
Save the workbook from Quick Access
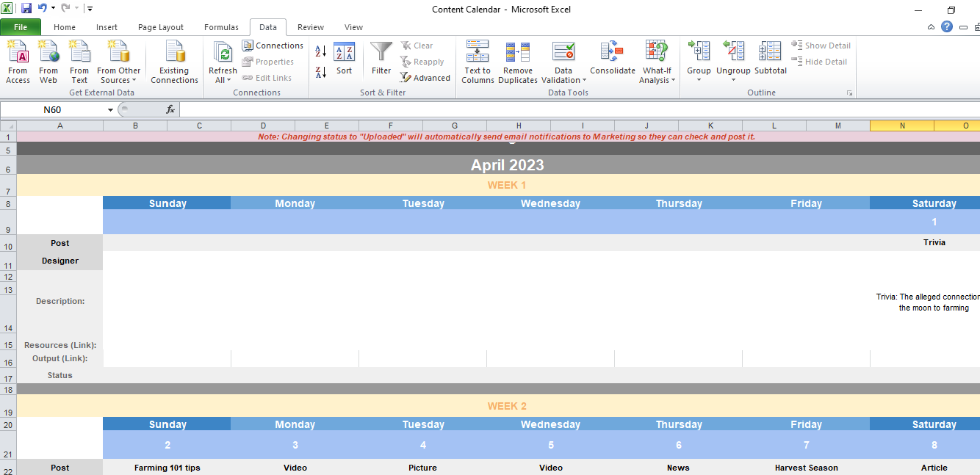[26, 9]
